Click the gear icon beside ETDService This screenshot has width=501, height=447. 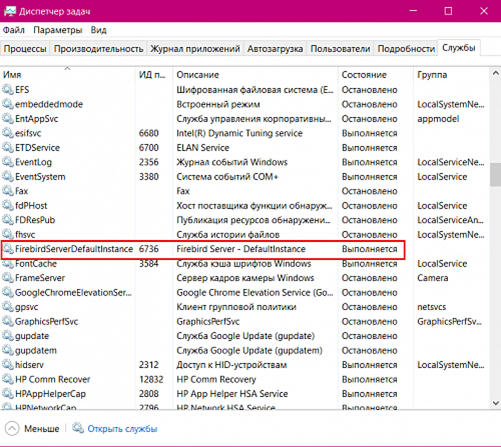(7, 147)
